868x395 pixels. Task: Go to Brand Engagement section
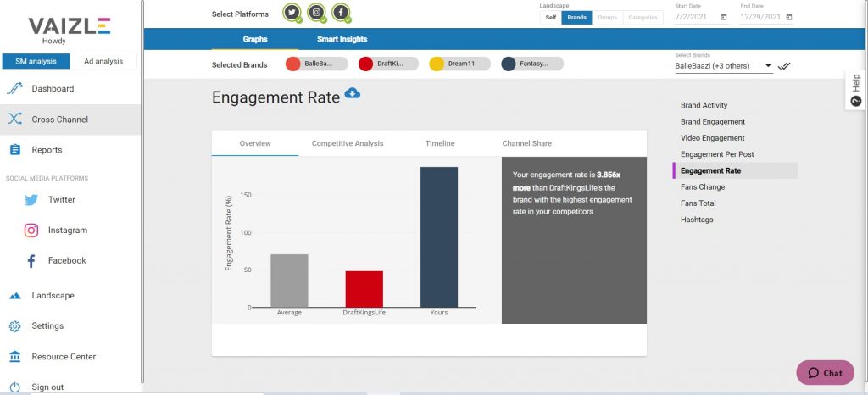(x=712, y=122)
